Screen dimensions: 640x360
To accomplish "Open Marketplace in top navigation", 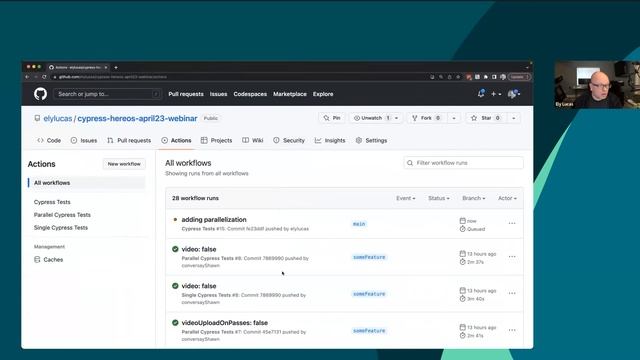I will [x=290, y=94].
